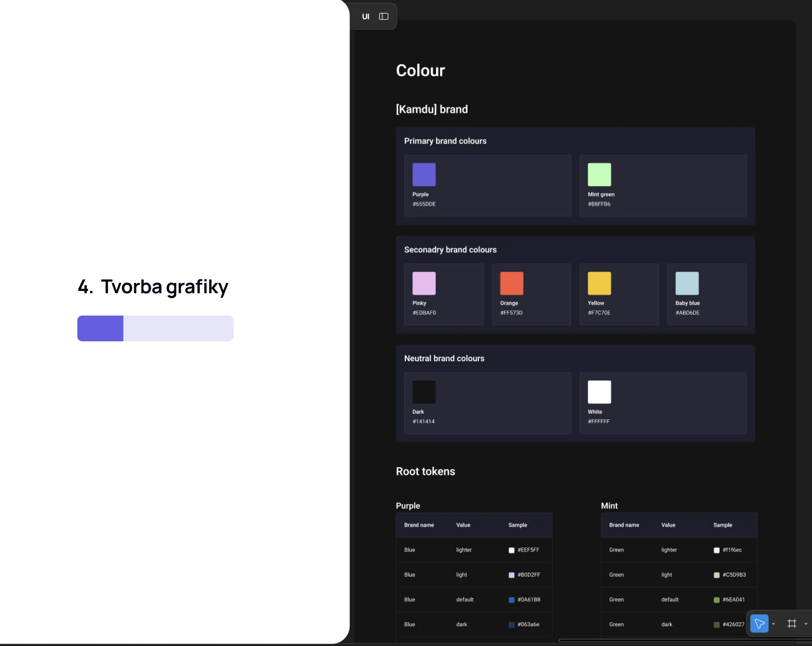Toggle the sidebar panel icon beside UI

click(x=383, y=16)
